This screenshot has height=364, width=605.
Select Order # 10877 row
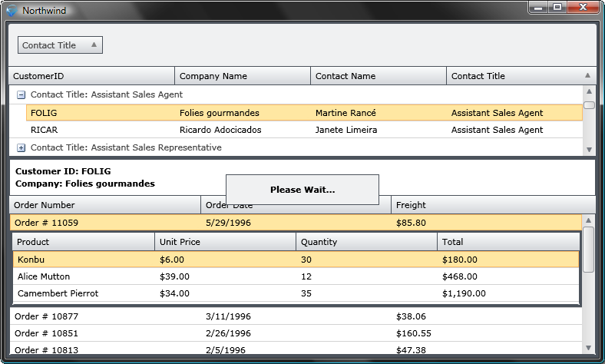point(296,316)
